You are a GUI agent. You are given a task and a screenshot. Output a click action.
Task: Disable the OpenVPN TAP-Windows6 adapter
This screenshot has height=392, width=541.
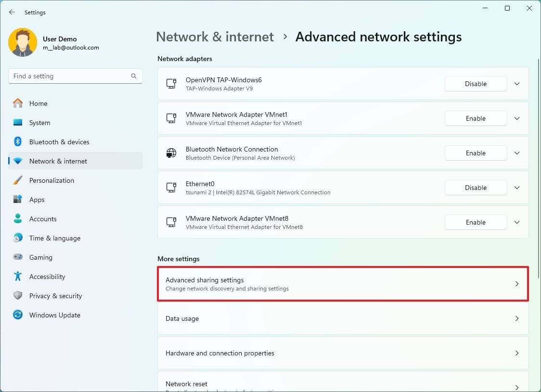pos(475,84)
